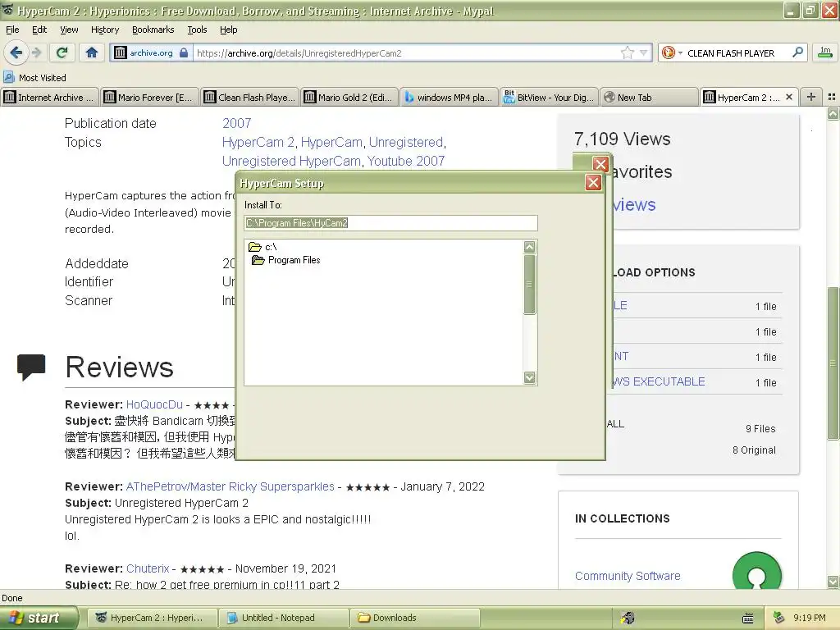
Task: Go forward with the browser forward arrow
Action: (36, 52)
